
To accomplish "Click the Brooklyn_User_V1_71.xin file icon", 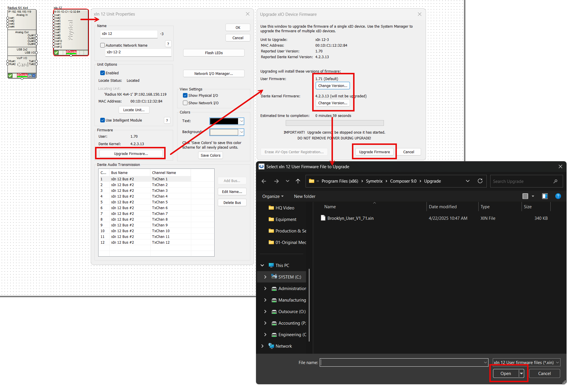I will point(323,218).
